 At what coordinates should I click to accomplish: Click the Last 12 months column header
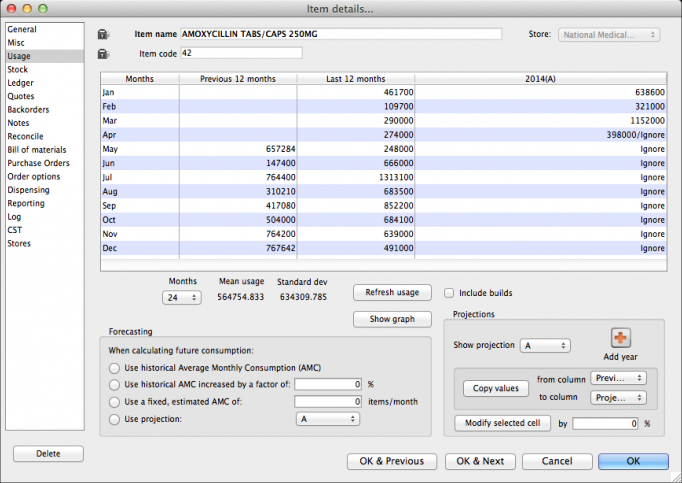click(356, 79)
